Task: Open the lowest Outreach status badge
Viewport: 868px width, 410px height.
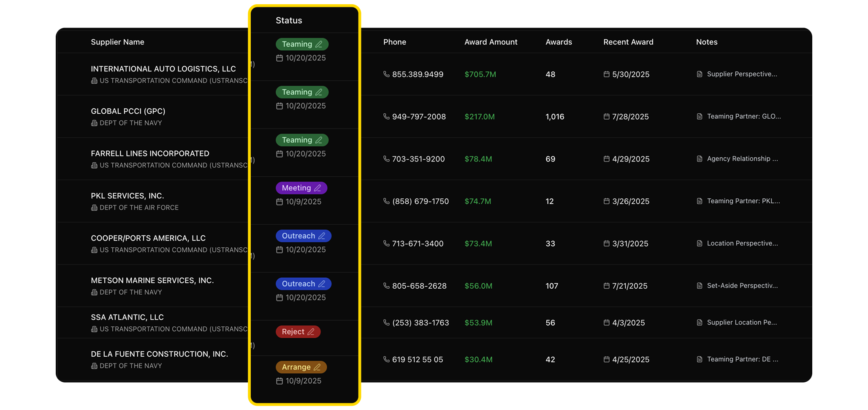Action: point(304,284)
